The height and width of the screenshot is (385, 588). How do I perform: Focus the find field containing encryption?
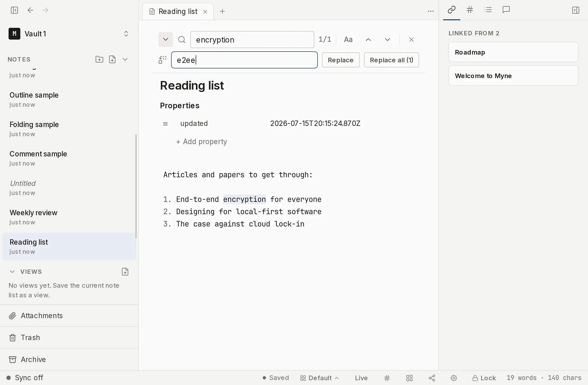[x=252, y=40]
